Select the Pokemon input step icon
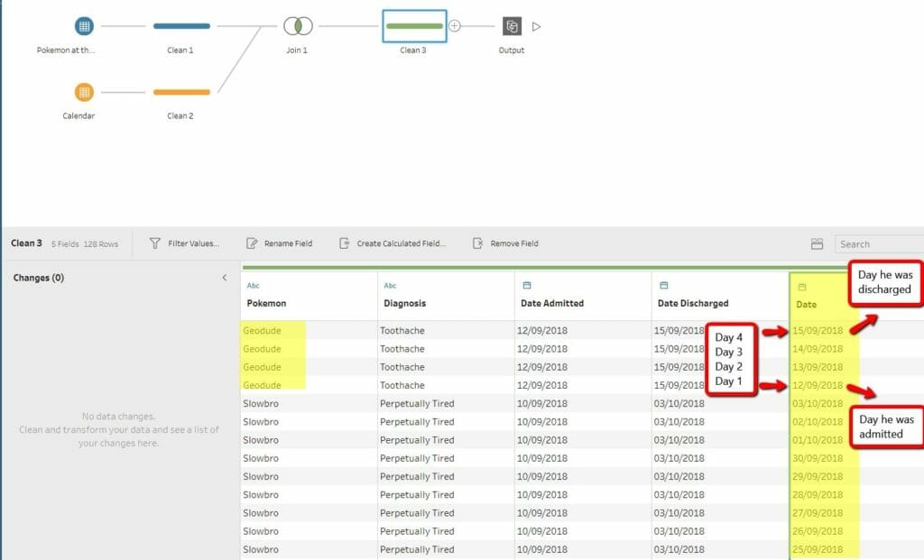Image resolution: width=924 pixels, height=560 pixels. tap(84, 26)
